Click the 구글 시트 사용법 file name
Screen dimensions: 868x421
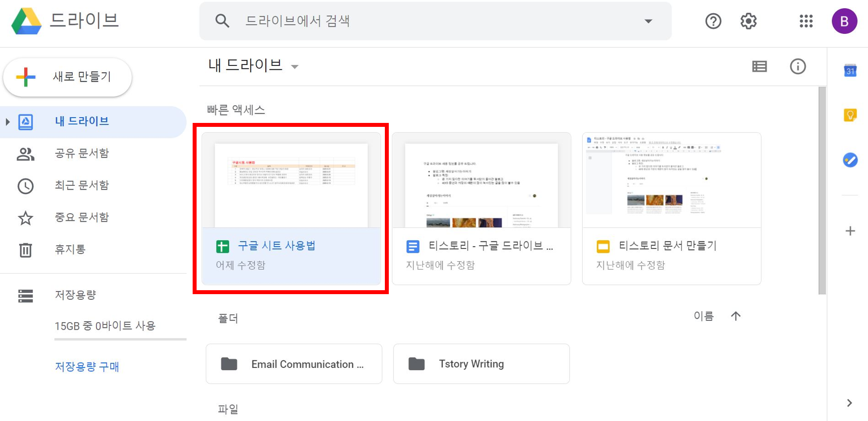click(276, 246)
